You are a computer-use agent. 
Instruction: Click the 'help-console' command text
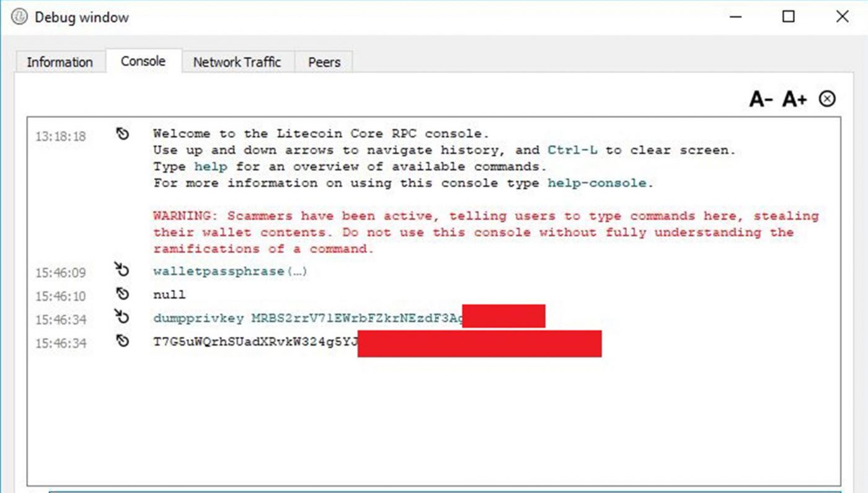coord(597,184)
